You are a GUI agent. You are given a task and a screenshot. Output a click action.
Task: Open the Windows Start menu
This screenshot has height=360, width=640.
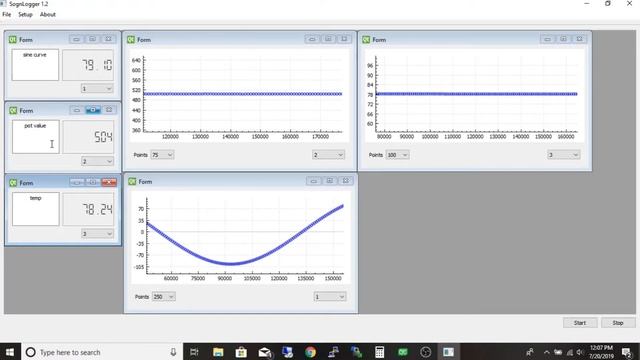pos(10,352)
